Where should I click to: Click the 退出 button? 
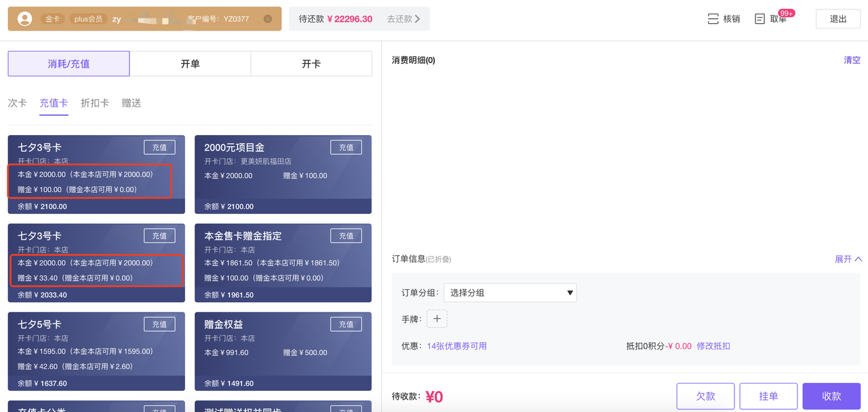click(x=838, y=19)
